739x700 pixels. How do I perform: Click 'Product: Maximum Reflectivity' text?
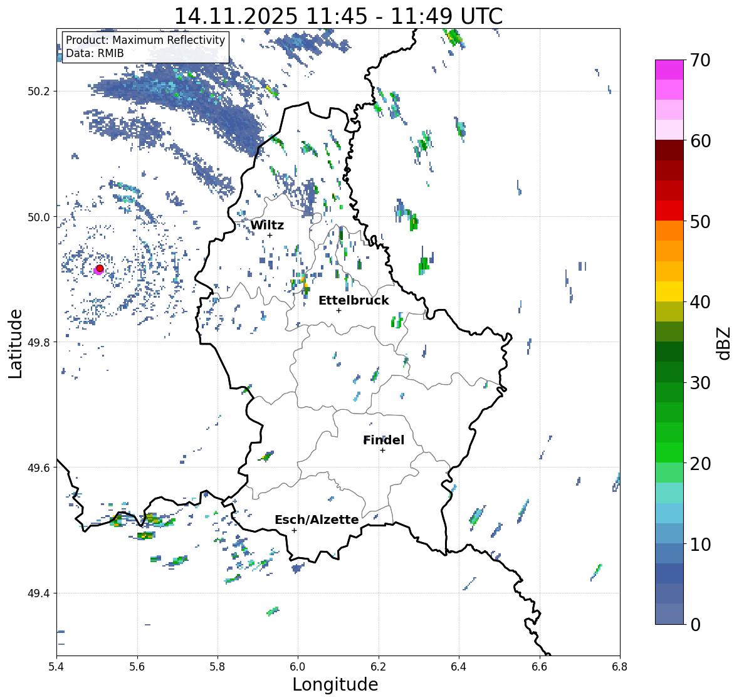145,40
